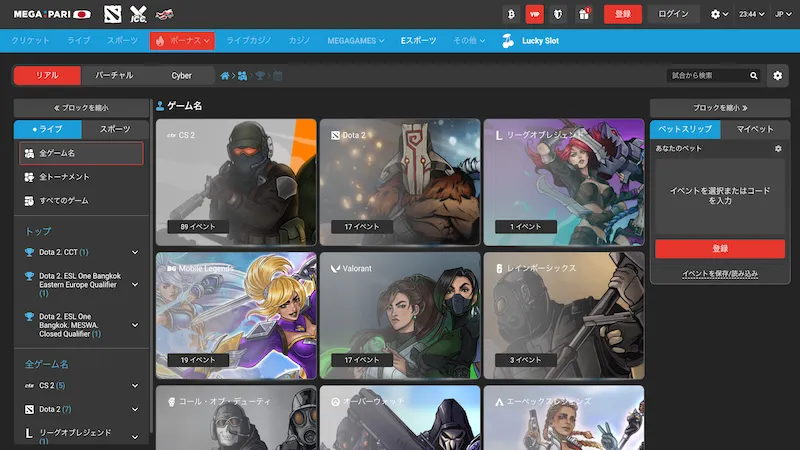Open the MegaPari home logo
This screenshot has height=450, width=800.
tap(52, 14)
